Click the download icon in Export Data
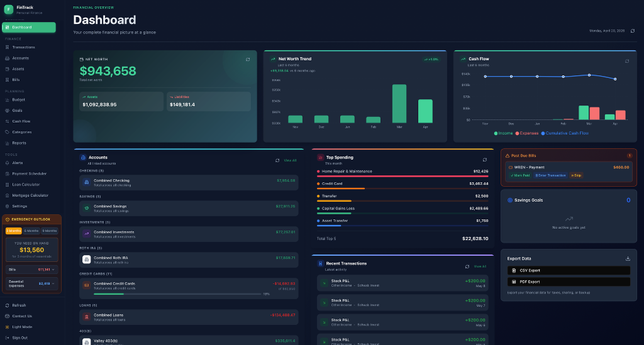The image size is (644, 345). (628, 258)
